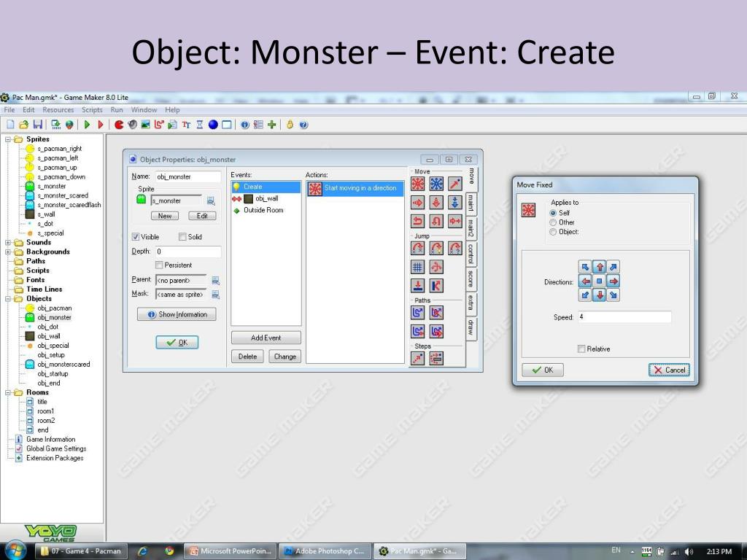Viewport: 747px width, 560px height.
Task: Select the Set Path action icon
Action: [x=418, y=312]
